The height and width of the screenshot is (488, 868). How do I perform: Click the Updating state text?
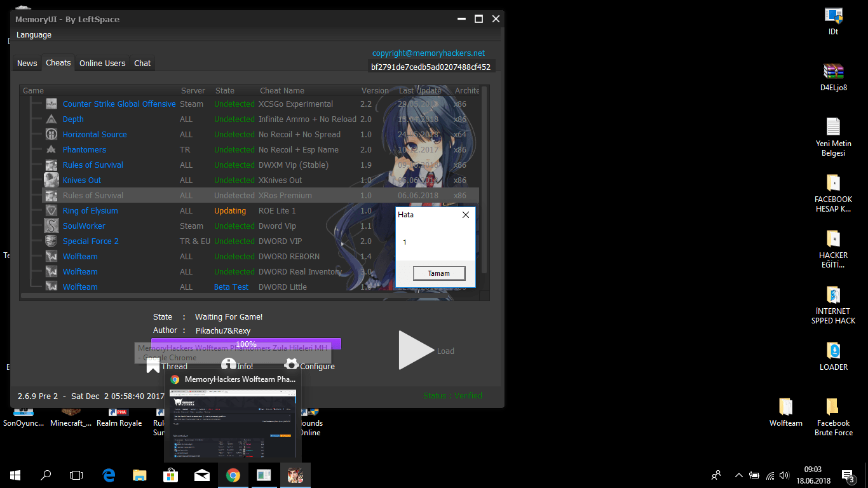pyautogui.click(x=230, y=211)
